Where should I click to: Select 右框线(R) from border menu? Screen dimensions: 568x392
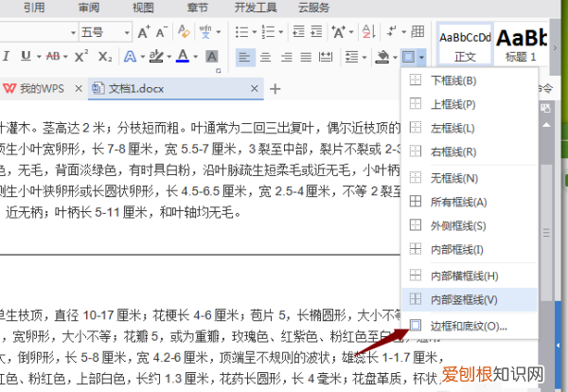(x=470, y=151)
